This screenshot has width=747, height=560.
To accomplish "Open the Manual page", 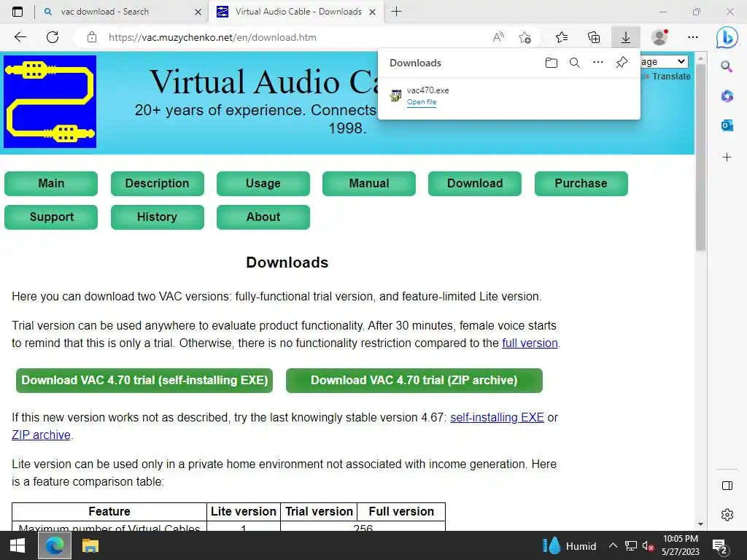I will 369,183.
